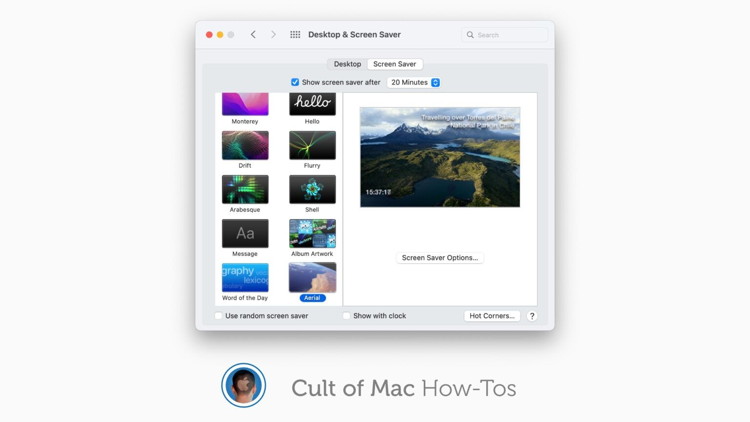Open Screen Saver Options
750x422 pixels.
click(x=440, y=257)
